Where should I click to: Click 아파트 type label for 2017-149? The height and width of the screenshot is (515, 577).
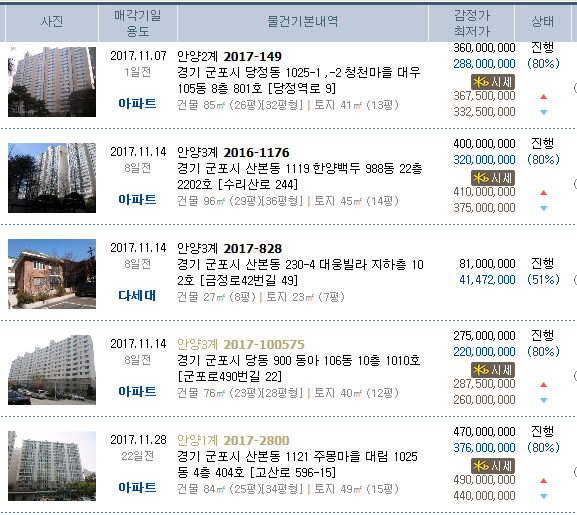[x=137, y=104]
